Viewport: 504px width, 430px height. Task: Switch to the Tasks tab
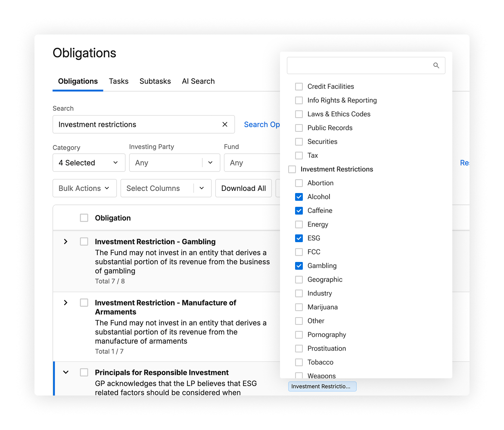coord(118,81)
